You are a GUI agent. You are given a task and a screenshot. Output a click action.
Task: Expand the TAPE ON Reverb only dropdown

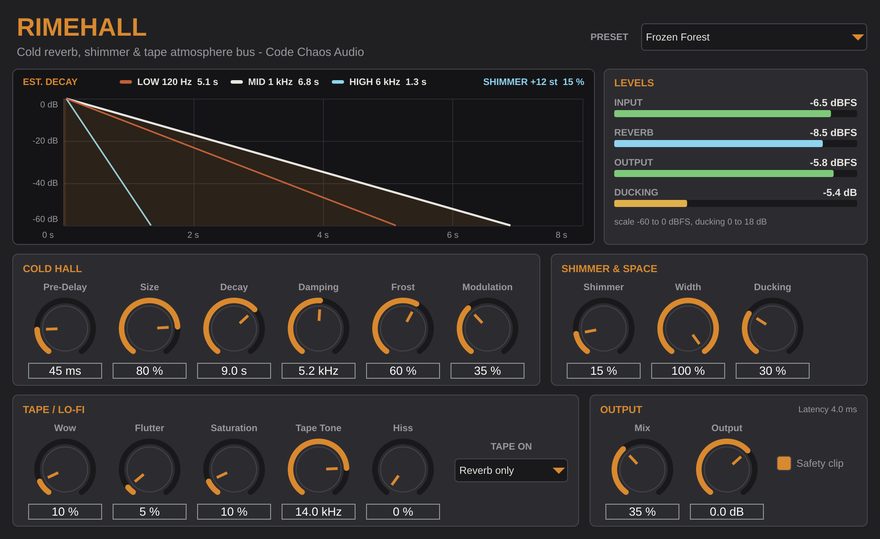click(x=511, y=471)
